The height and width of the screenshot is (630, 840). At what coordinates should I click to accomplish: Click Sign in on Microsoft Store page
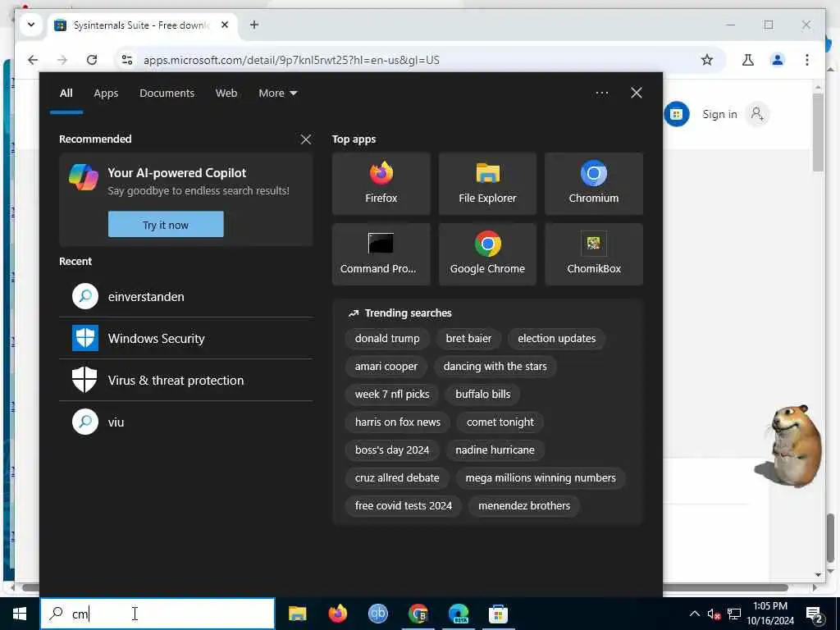pyautogui.click(x=719, y=114)
